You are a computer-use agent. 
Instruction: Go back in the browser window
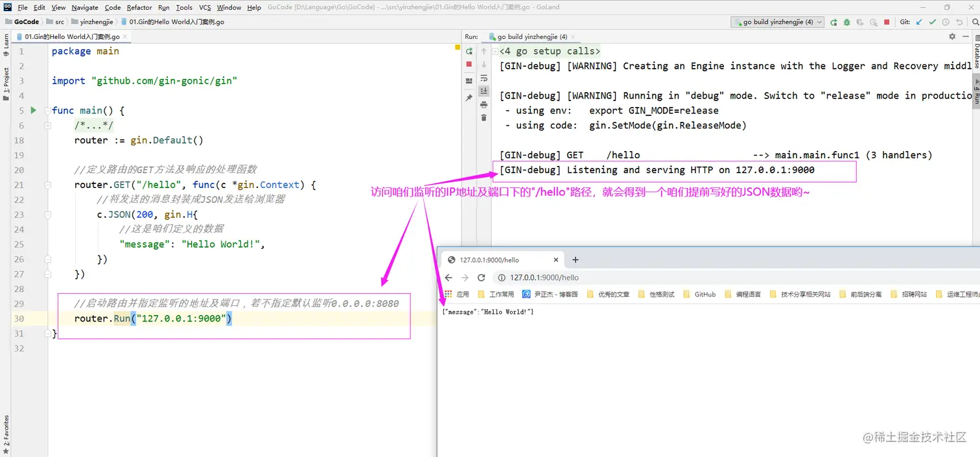449,277
